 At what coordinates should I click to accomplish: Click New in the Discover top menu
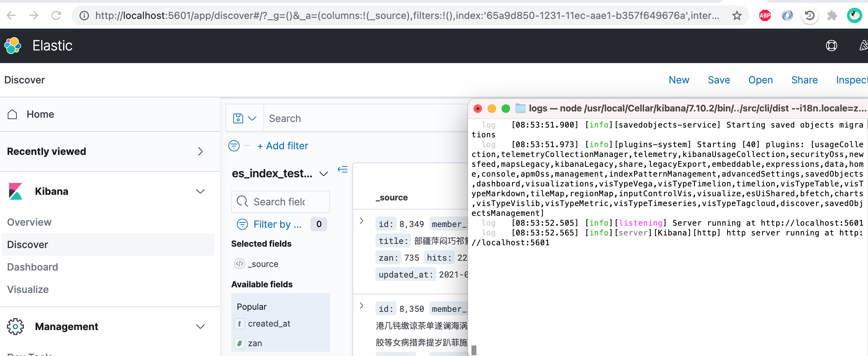(678, 80)
